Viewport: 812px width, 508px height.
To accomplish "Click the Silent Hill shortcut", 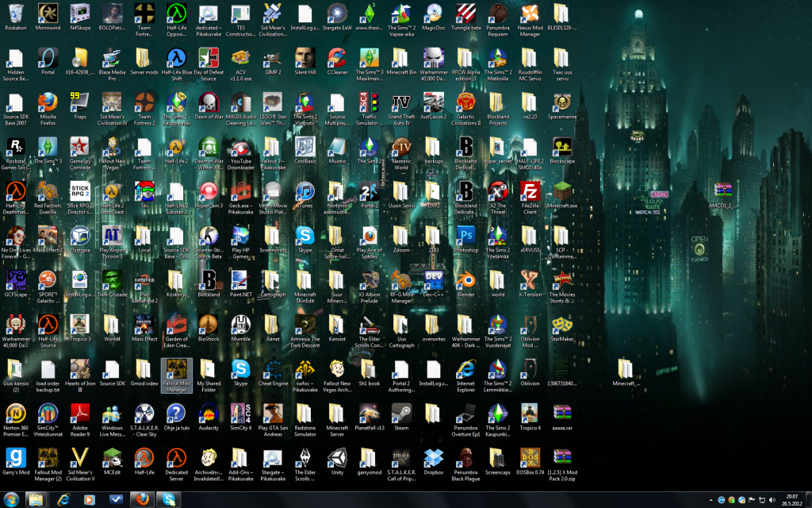I will pyautogui.click(x=304, y=62).
